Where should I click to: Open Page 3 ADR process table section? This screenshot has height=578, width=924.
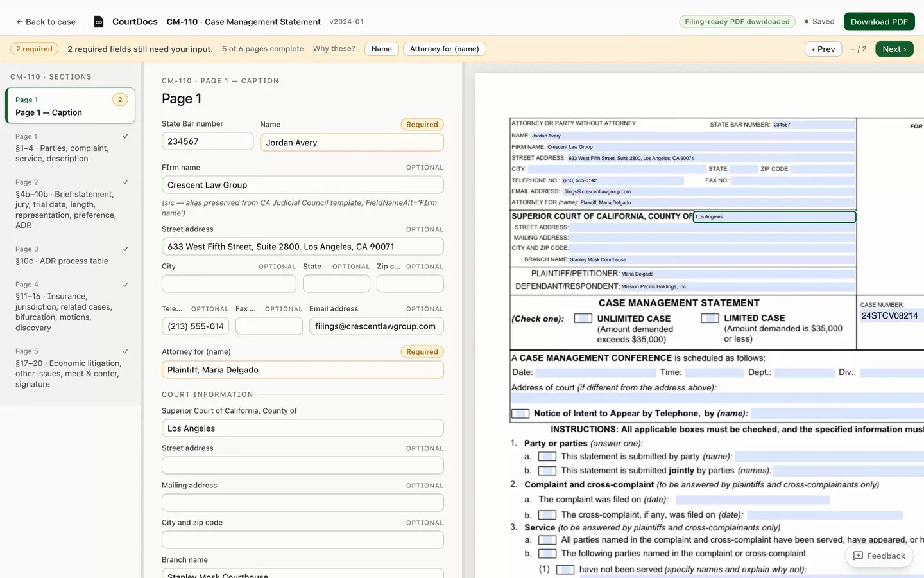coord(71,255)
